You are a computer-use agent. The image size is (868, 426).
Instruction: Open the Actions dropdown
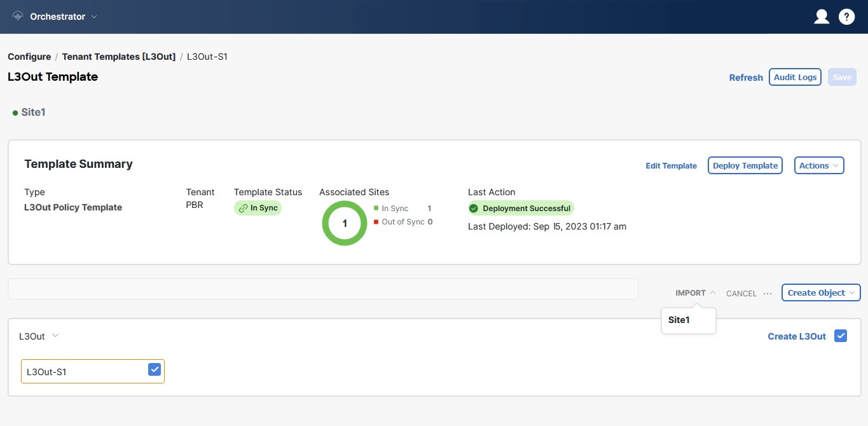pyautogui.click(x=819, y=165)
